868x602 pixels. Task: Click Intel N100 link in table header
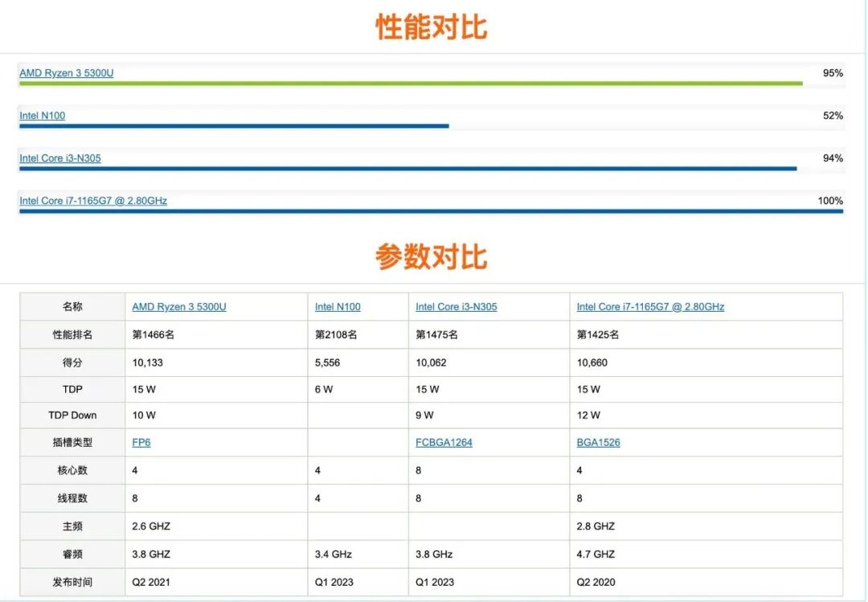(x=338, y=307)
